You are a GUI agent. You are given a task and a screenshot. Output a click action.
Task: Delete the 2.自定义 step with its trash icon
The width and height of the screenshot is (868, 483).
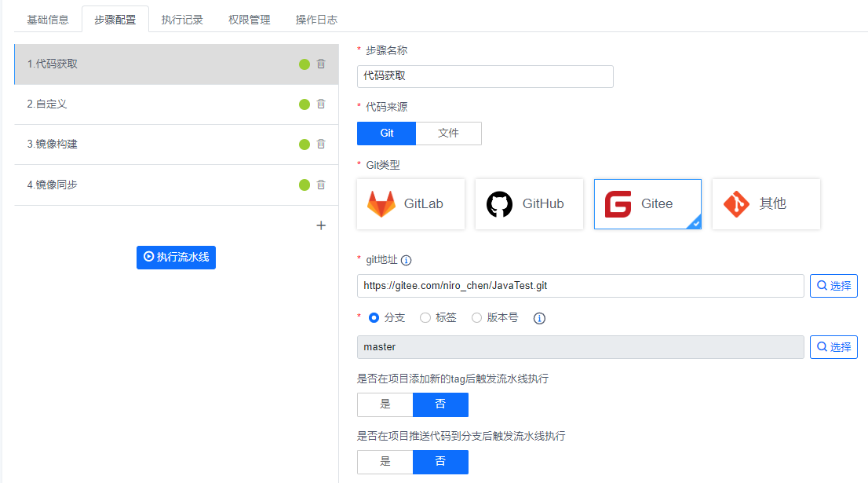tap(321, 104)
